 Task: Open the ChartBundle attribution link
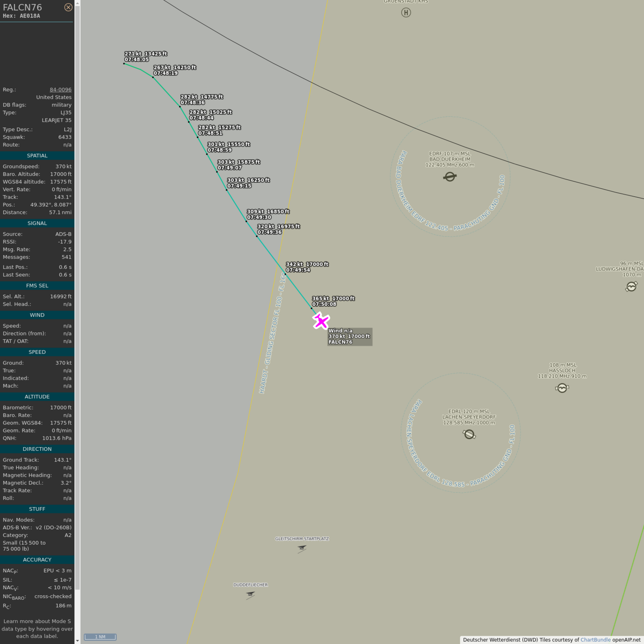pos(595,640)
